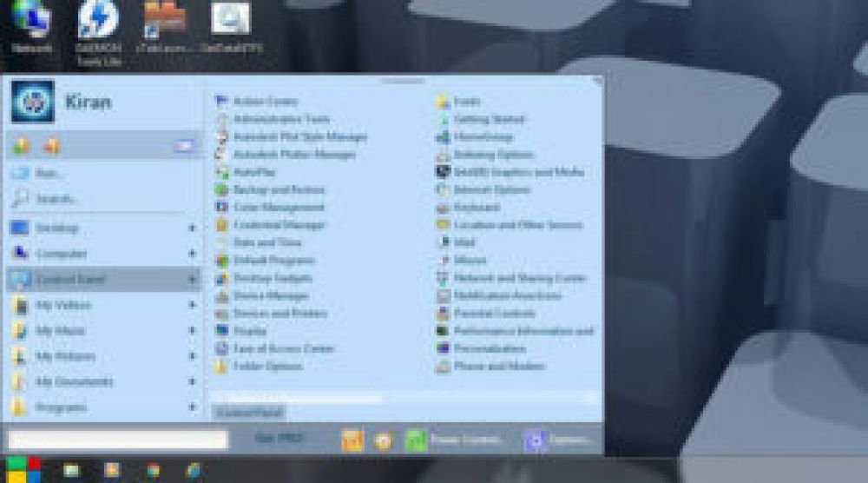868x483 pixels.
Task: Open Credential Manager
Action: 270,225
